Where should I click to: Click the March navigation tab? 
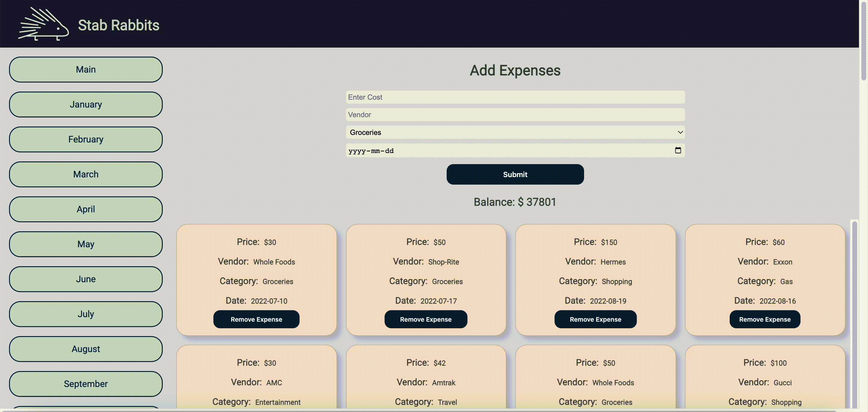coord(86,174)
